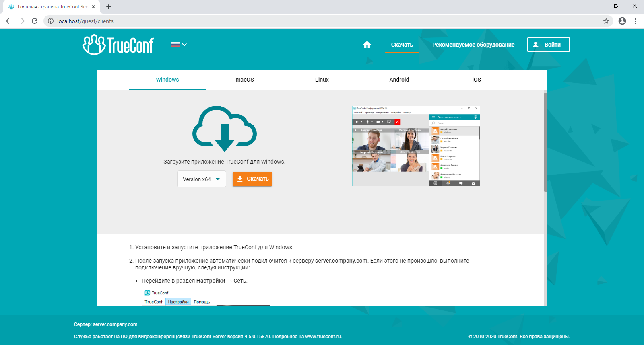
Task: Click the orange Скачать download button
Action: click(252, 179)
